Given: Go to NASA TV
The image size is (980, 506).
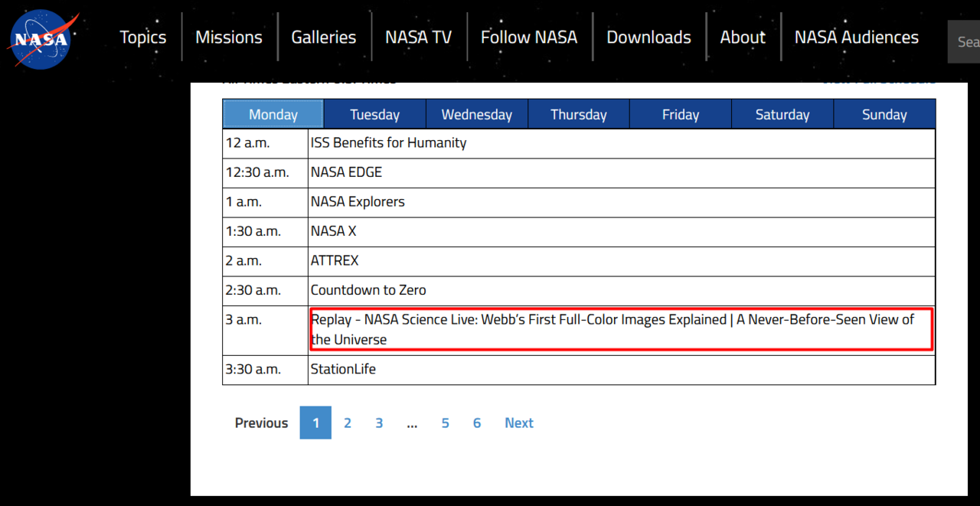Looking at the screenshot, I should pyautogui.click(x=418, y=37).
